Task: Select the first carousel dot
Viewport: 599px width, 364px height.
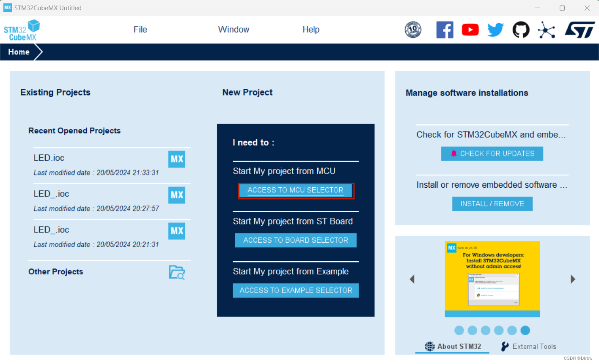Action: 459,330
